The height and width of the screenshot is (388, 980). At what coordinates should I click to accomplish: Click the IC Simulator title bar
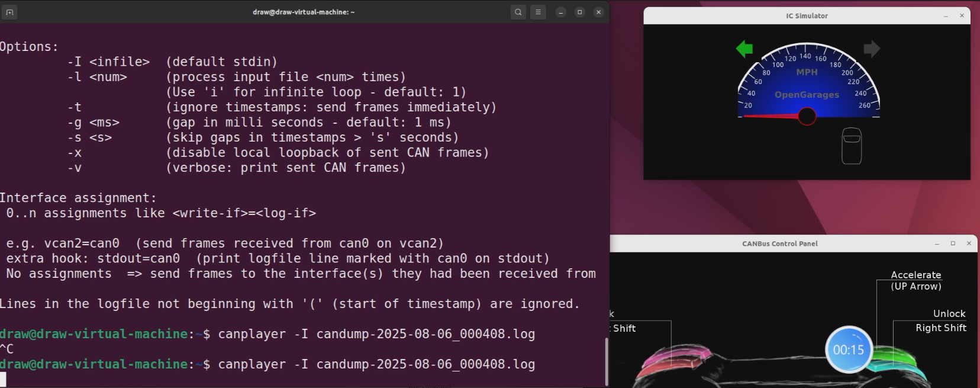point(807,16)
